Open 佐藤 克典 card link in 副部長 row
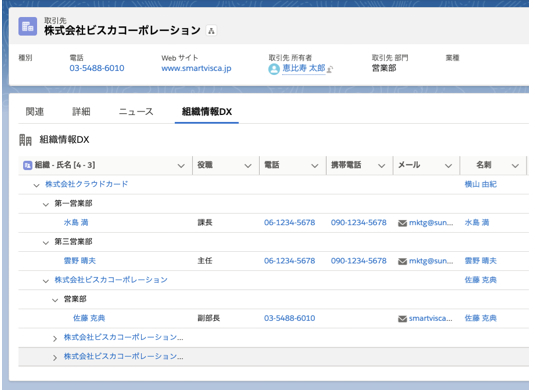535x390 pixels. click(481, 318)
